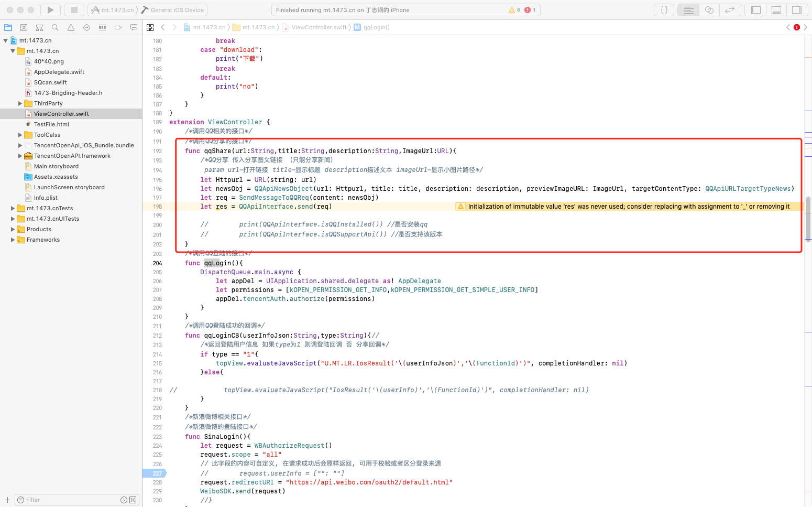Expand the ThirdParty folder
812x507 pixels.
[x=20, y=103]
